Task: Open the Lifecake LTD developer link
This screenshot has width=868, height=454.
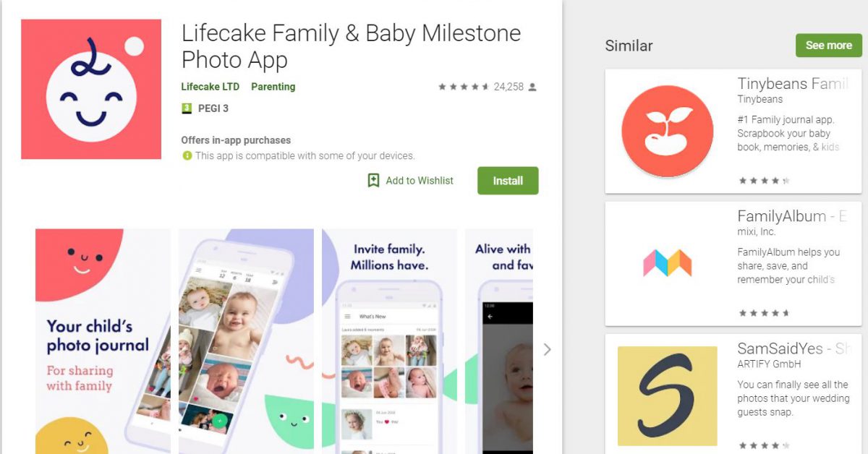Action: coord(210,87)
